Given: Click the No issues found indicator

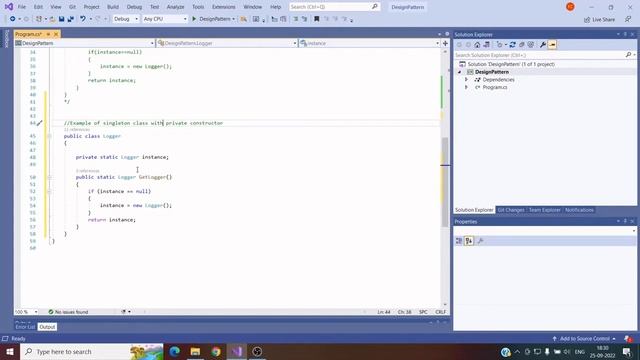Looking at the screenshot, I should (68, 312).
